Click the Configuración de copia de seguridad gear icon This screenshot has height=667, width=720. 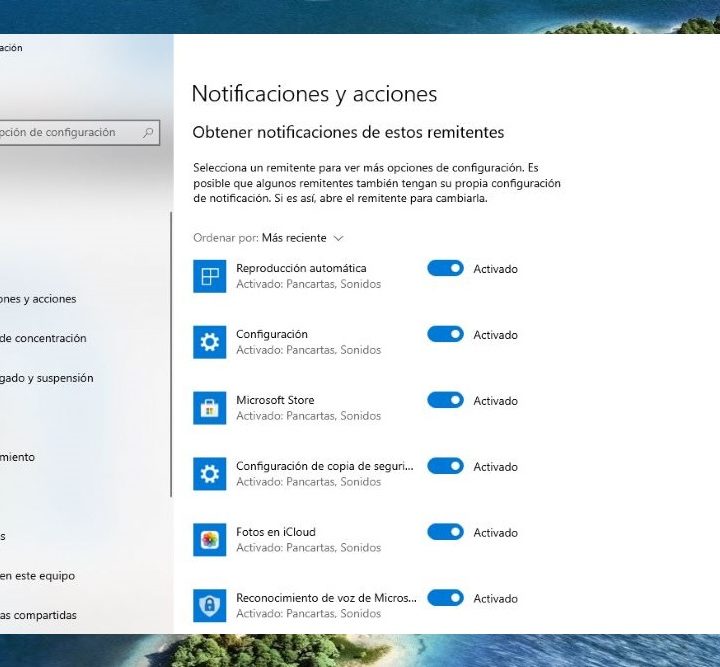coord(209,474)
